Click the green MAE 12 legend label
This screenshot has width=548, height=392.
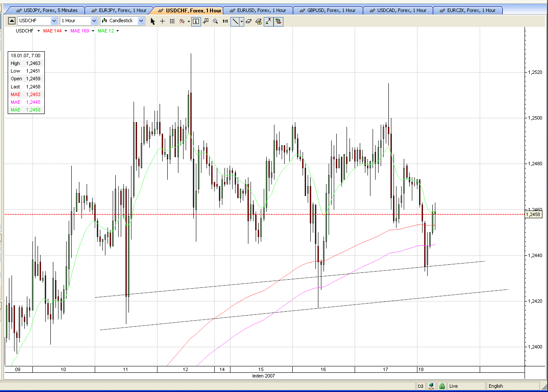[106, 31]
